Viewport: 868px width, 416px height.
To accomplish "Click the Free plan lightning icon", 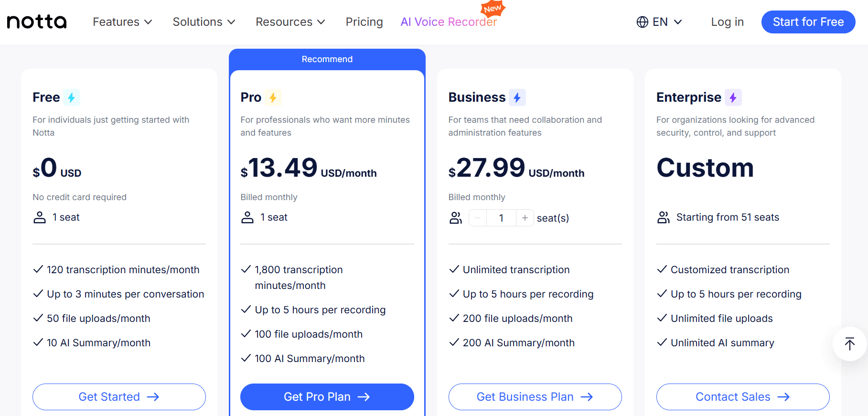I will (72, 97).
